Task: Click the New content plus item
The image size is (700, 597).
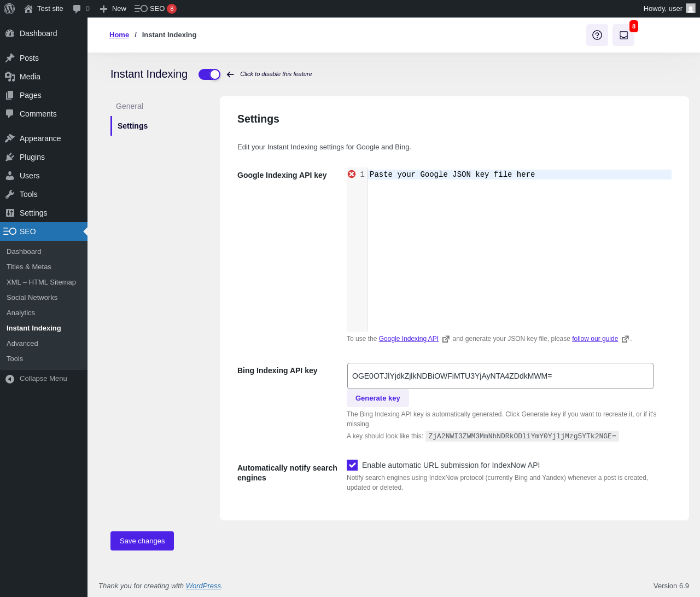Action: (113, 9)
